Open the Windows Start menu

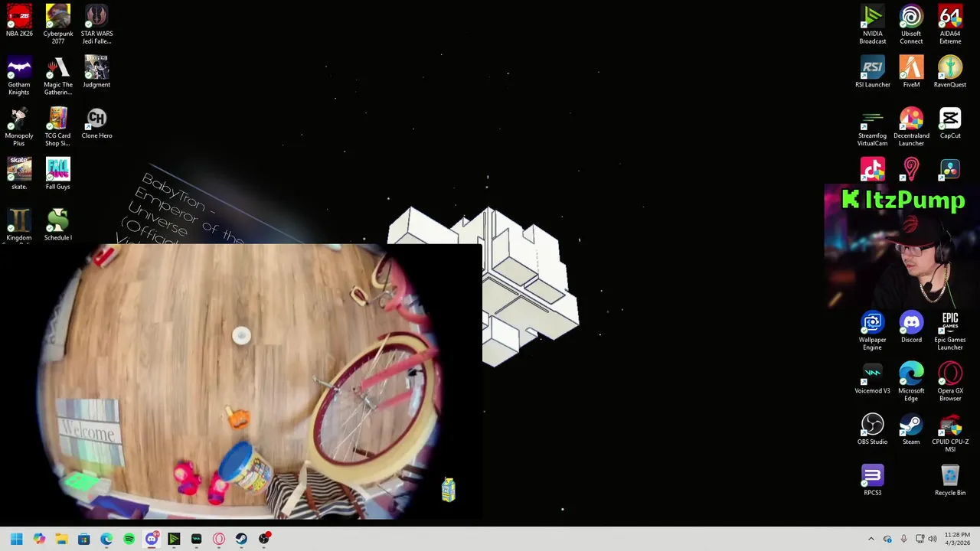click(16, 539)
